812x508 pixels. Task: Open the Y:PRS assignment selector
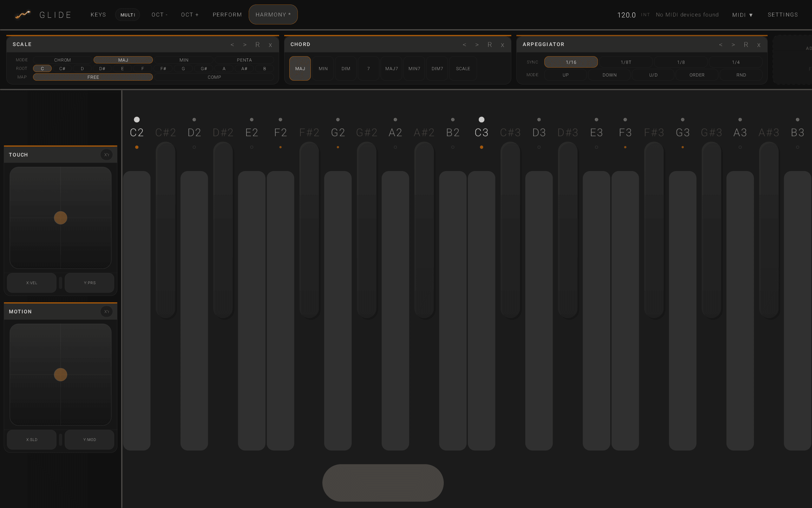[89, 283]
